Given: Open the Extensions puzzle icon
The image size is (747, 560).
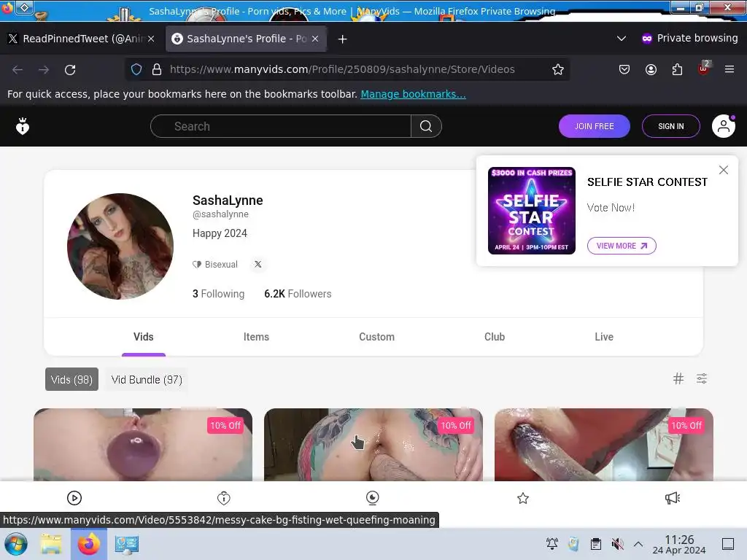Looking at the screenshot, I should pyautogui.click(x=677, y=69).
